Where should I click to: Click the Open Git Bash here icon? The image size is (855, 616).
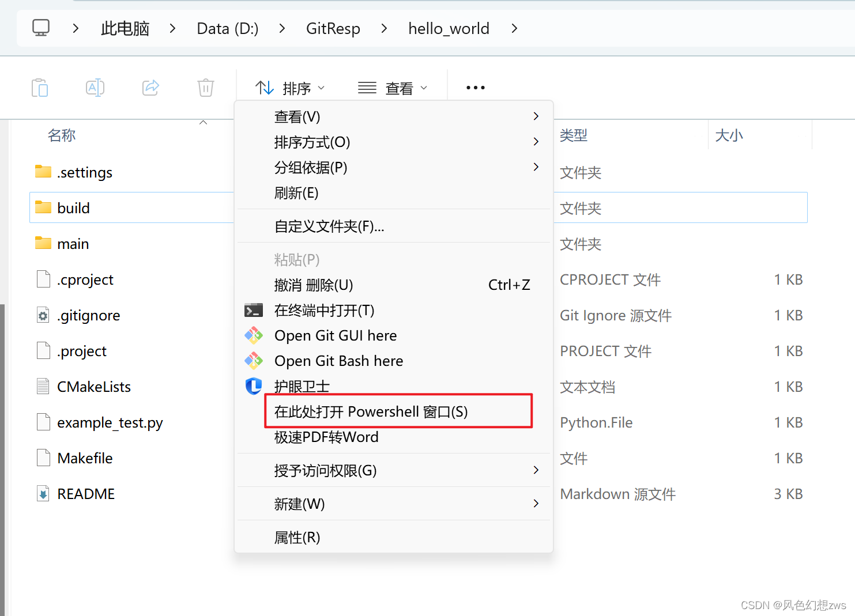tap(254, 360)
